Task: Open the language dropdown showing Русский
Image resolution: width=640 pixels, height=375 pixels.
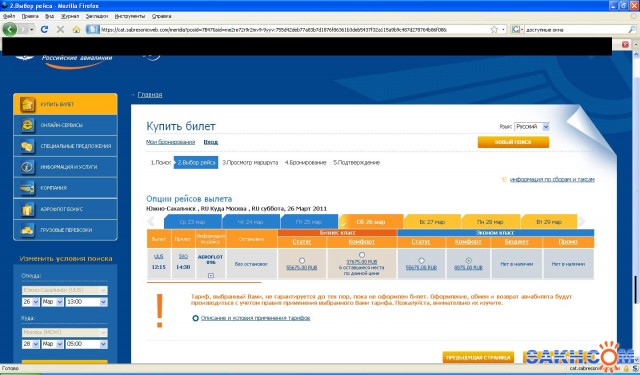Action: (x=532, y=126)
